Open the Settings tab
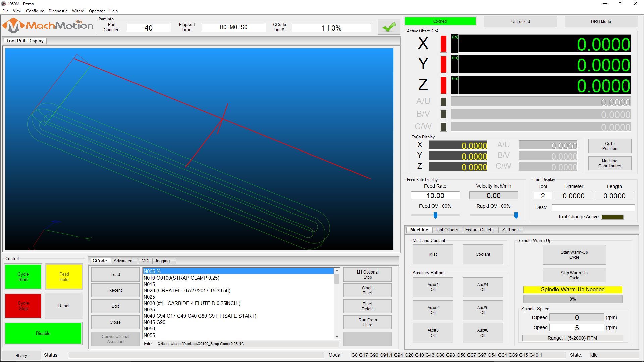The height and width of the screenshot is (362, 644). coord(510,229)
